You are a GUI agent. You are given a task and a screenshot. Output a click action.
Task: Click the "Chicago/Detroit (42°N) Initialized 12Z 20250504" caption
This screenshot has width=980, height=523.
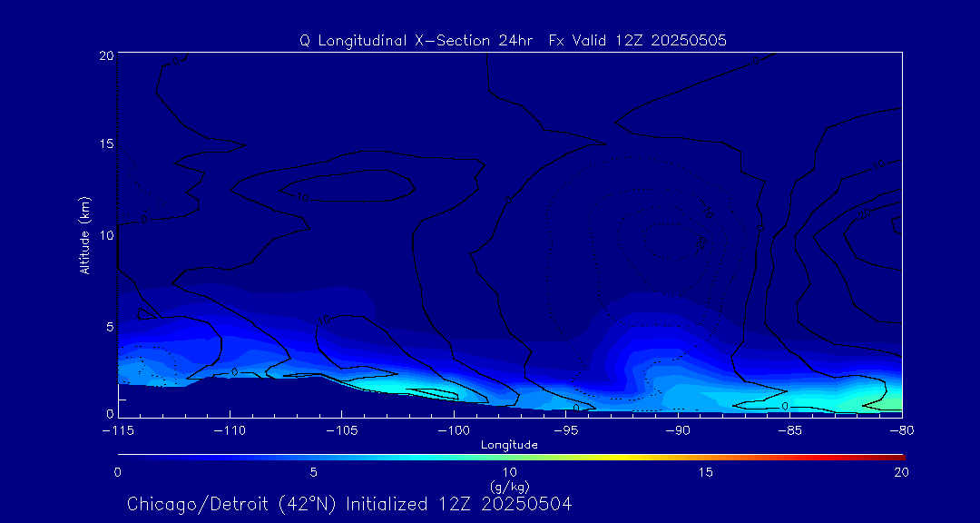[349, 504]
